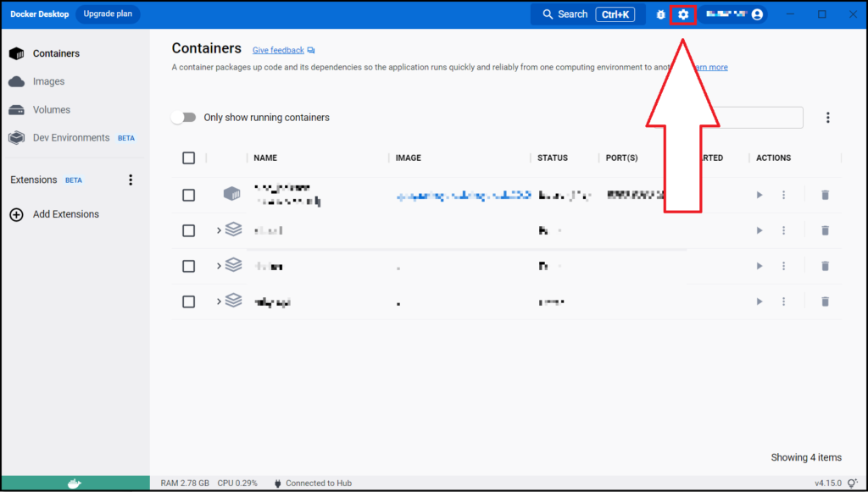Open Dev Environments from the sidebar
Screen dimensions: 868x492
70,137
